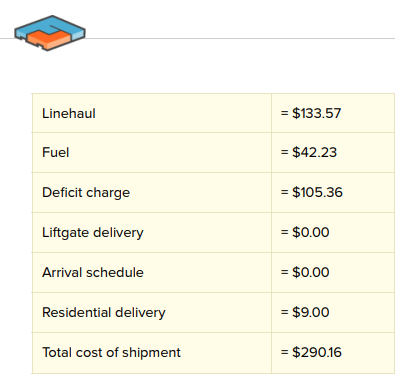This screenshot has width=404, height=381.
Task: Select the Residential delivery label
Action: point(104,313)
